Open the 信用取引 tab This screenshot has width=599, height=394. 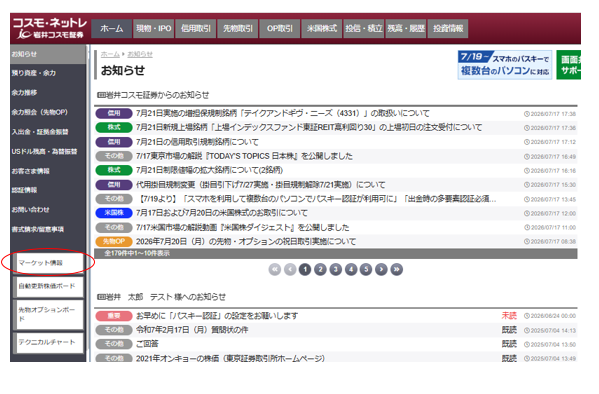(196, 29)
